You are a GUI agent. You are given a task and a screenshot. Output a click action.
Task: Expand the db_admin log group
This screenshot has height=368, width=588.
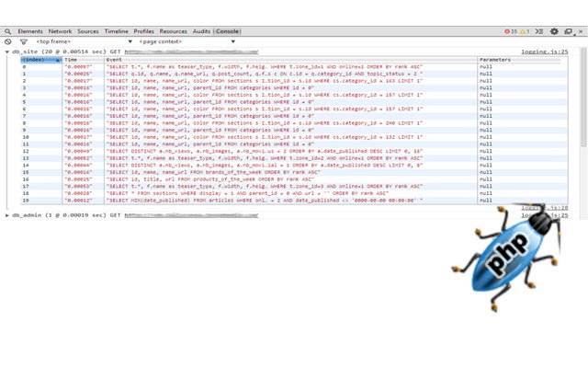[7, 215]
